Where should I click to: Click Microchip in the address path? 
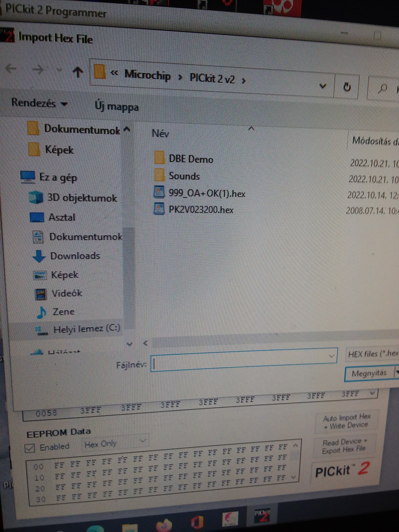click(x=147, y=75)
